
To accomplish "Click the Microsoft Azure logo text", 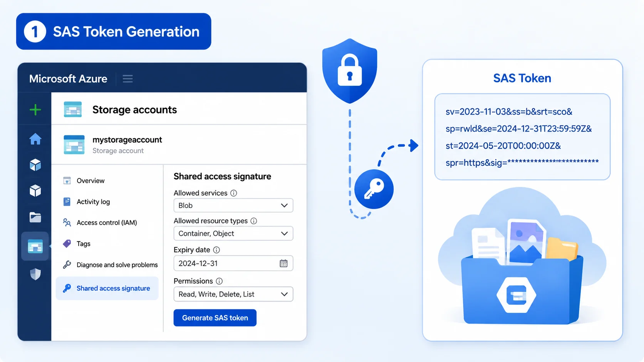I will coord(68,79).
